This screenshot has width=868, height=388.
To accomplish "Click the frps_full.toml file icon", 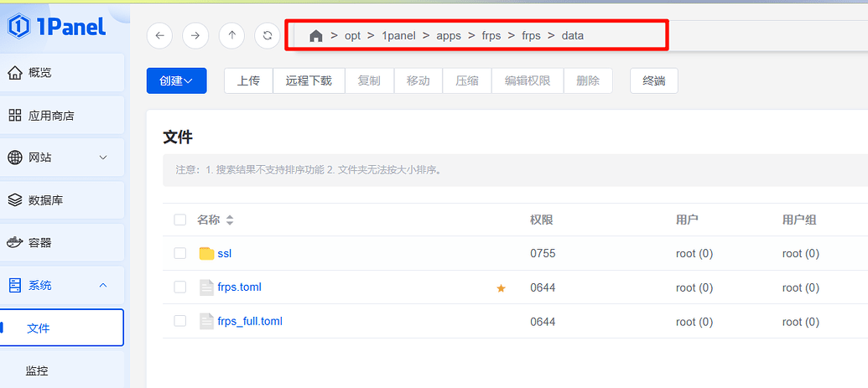I will point(206,321).
